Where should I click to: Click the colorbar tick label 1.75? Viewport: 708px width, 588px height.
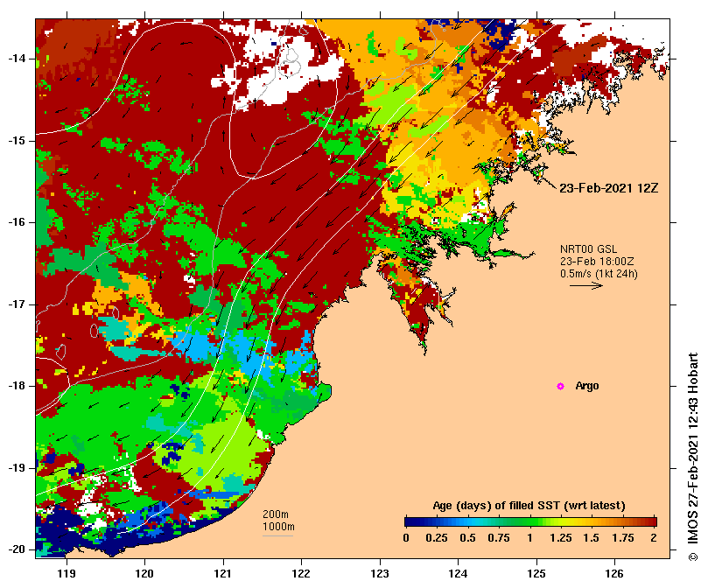click(622, 538)
